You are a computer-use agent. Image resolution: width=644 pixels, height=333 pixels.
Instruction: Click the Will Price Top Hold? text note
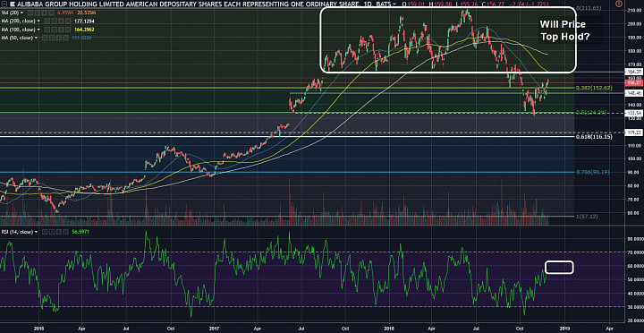tap(565, 30)
